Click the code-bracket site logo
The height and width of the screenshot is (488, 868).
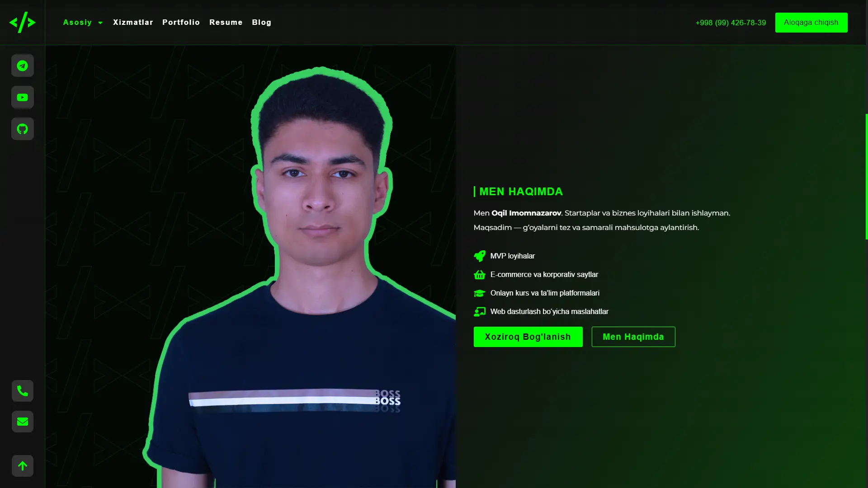coord(22,22)
